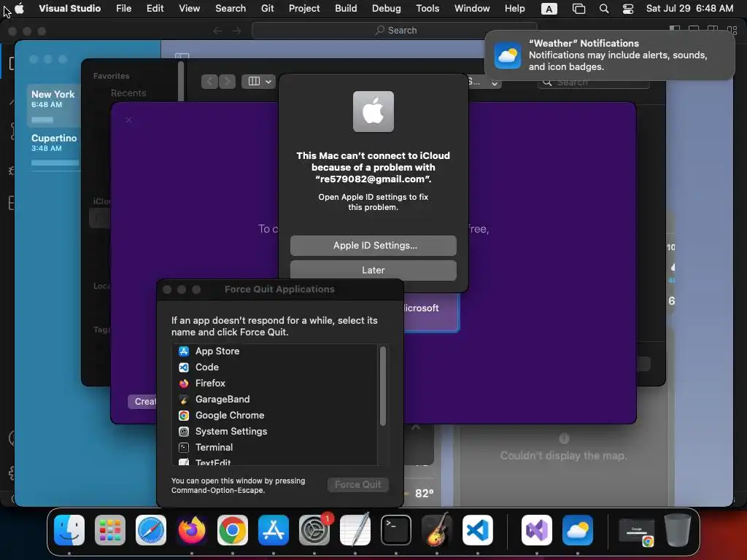This screenshot has width=747, height=560.
Task: Open Control Center in menu bar
Action: point(628,9)
